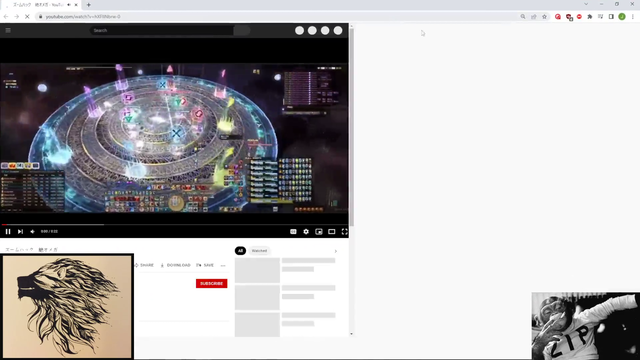Click the youtube.com address bar URL

tap(83, 17)
